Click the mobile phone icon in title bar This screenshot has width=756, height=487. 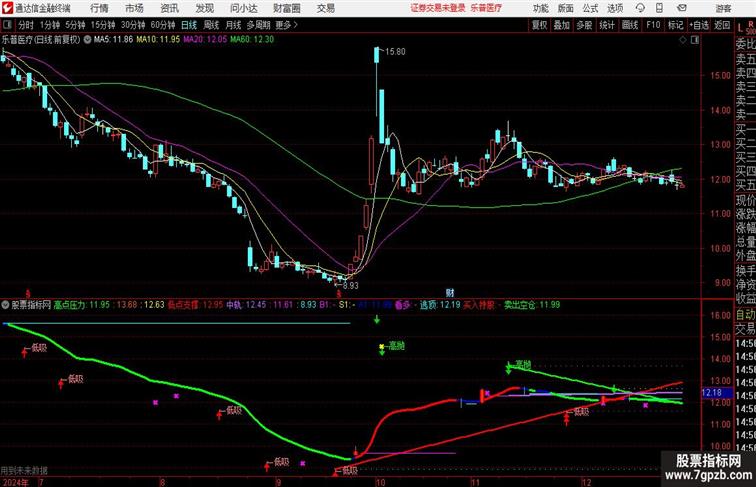[x=659, y=8]
